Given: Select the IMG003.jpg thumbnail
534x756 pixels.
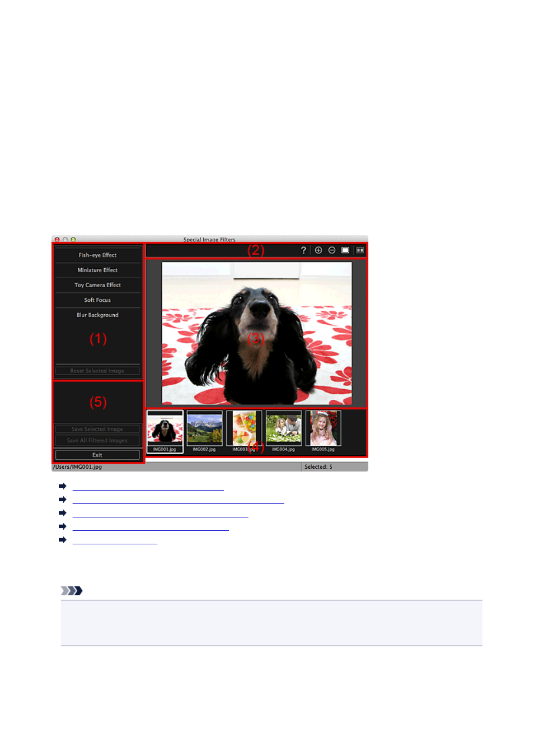Looking at the screenshot, I should click(244, 432).
